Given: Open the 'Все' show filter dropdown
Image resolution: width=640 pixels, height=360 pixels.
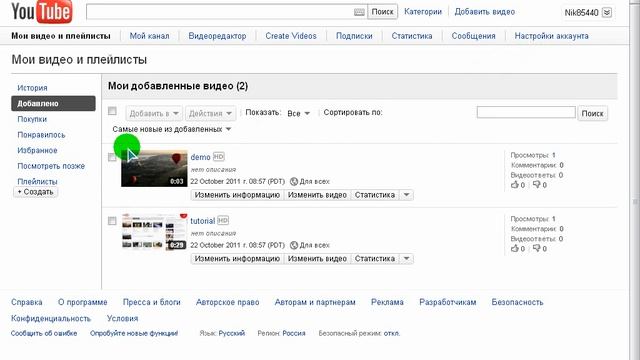Looking at the screenshot, I should [x=298, y=113].
